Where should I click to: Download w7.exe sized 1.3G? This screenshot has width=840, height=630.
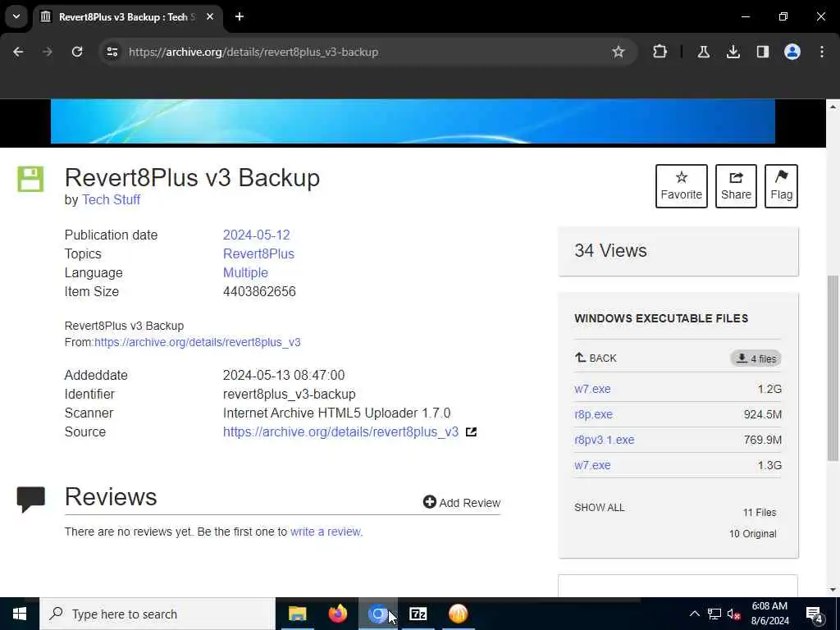(x=592, y=465)
